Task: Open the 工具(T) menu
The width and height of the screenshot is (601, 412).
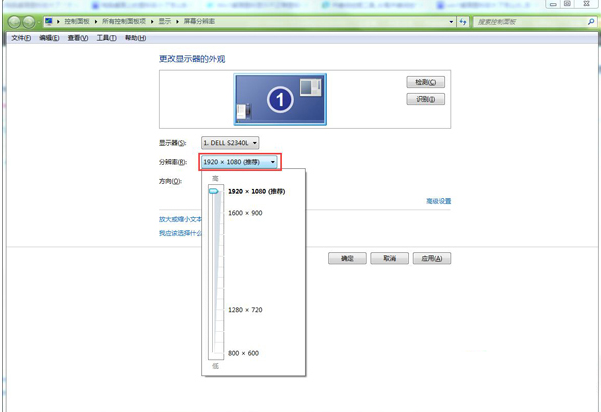Action: pyautogui.click(x=106, y=38)
